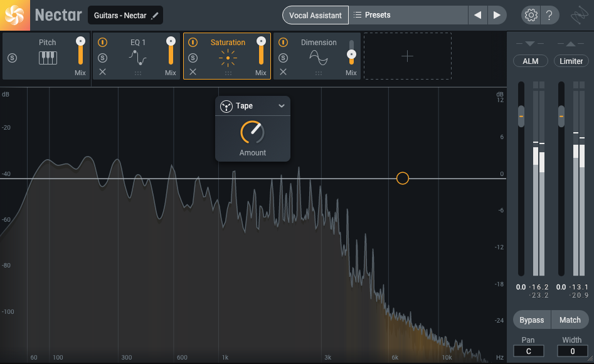This screenshot has width=594, height=364.
Task: Click the Saturation Mix slider handle
Action: [x=261, y=41]
